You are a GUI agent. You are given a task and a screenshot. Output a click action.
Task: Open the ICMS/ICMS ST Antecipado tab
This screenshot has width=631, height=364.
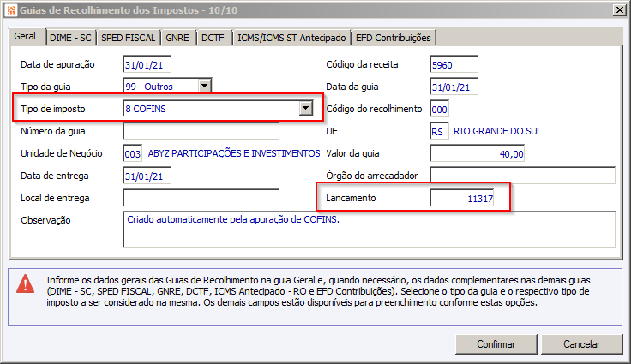point(291,38)
